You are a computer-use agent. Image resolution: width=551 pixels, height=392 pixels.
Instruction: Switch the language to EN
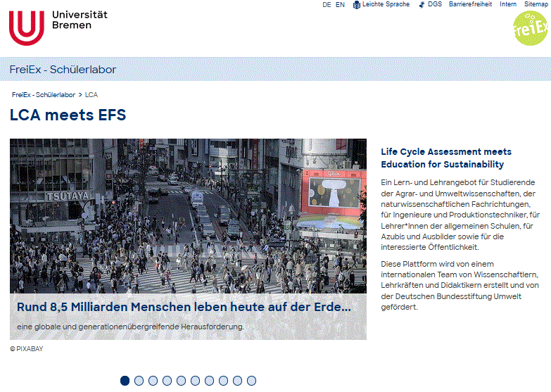click(340, 5)
